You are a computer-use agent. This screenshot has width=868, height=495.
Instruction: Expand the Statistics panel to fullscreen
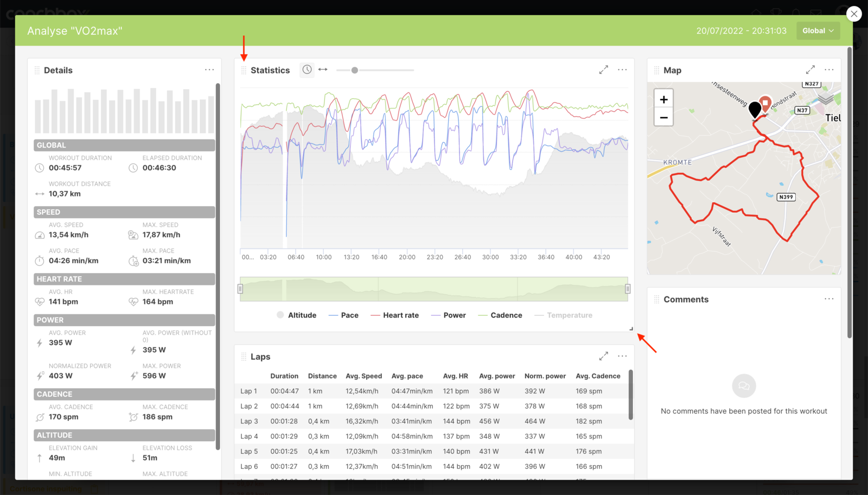tap(603, 70)
